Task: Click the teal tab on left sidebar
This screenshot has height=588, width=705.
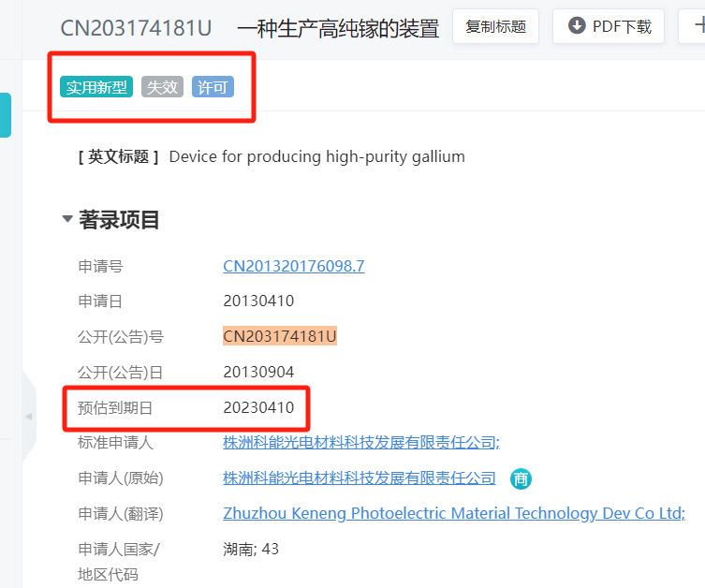Action: [x=6, y=115]
